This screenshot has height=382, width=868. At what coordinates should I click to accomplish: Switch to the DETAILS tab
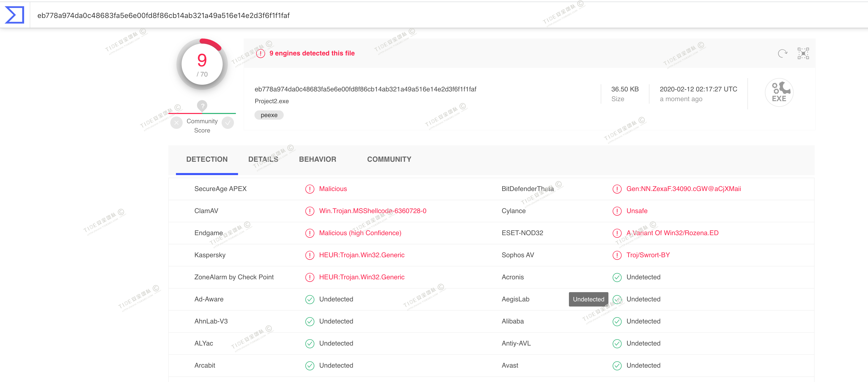pyautogui.click(x=263, y=159)
